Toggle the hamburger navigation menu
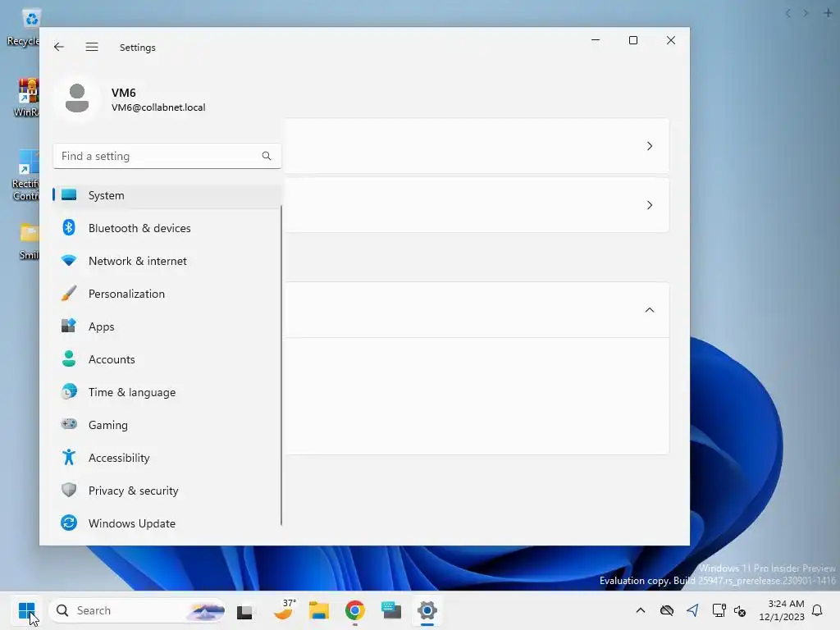Viewport: 840px width, 630px height. [x=92, y=47]
